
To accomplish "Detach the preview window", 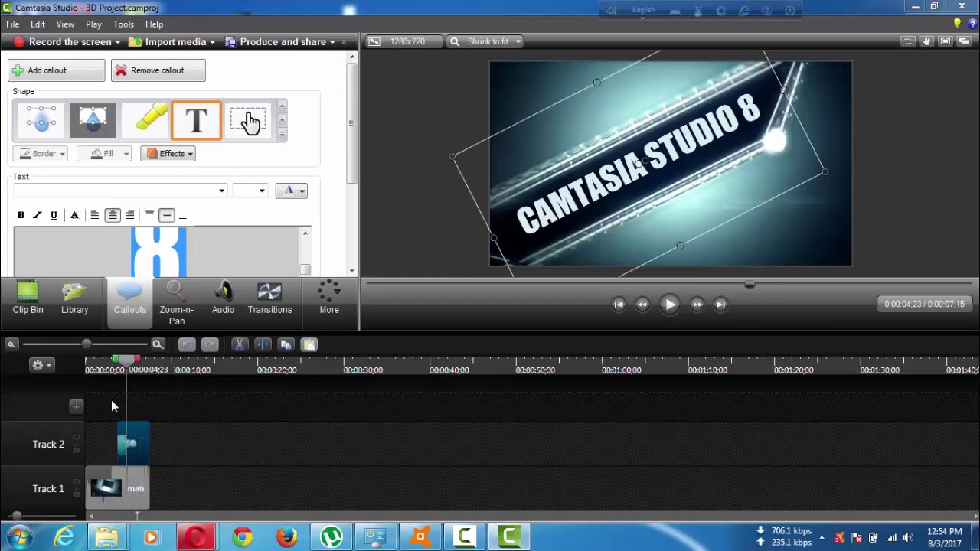I will pyautogui.click(x=965, y=41).
